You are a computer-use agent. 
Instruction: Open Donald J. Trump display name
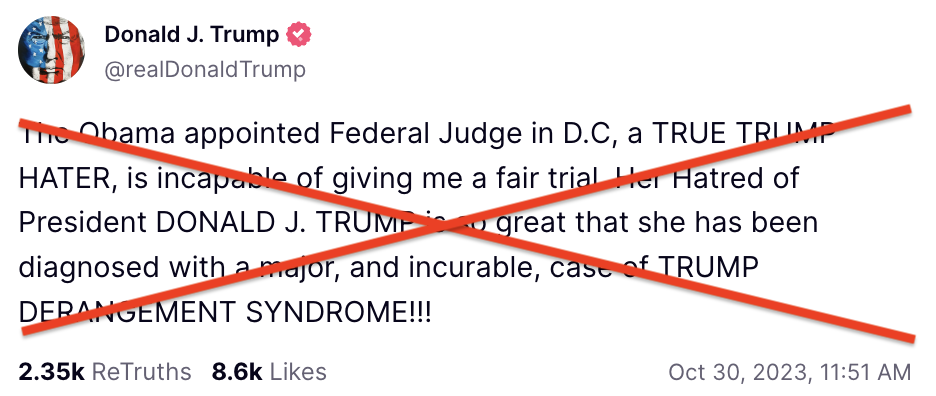(192, 35)
